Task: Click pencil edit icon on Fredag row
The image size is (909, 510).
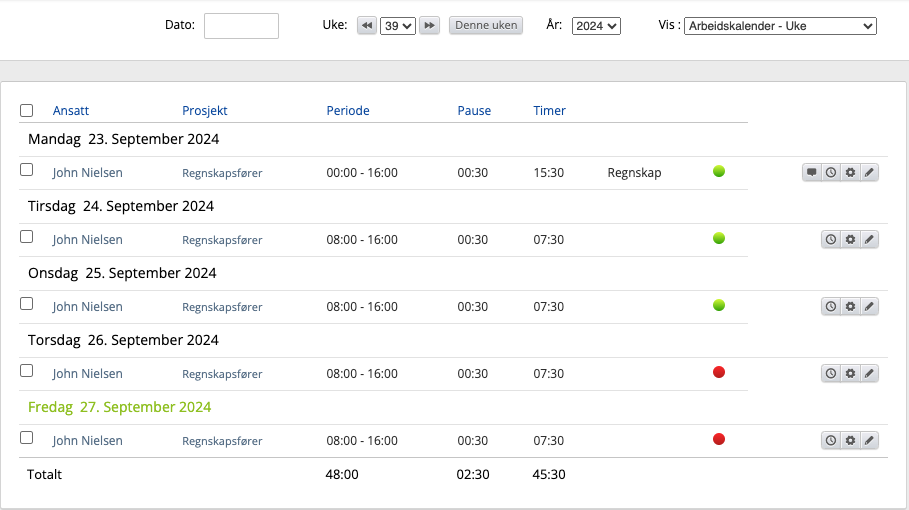Action: [869, 441]
